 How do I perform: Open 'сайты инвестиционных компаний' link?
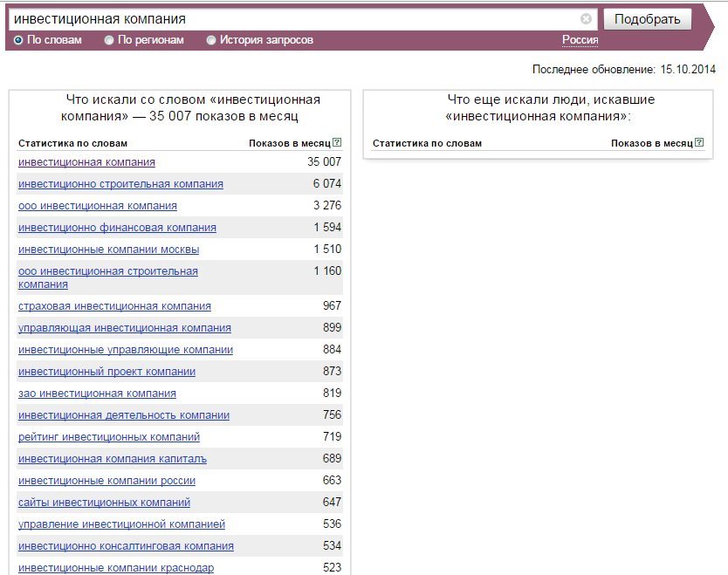pyautogui.click(x=105, y=502)
